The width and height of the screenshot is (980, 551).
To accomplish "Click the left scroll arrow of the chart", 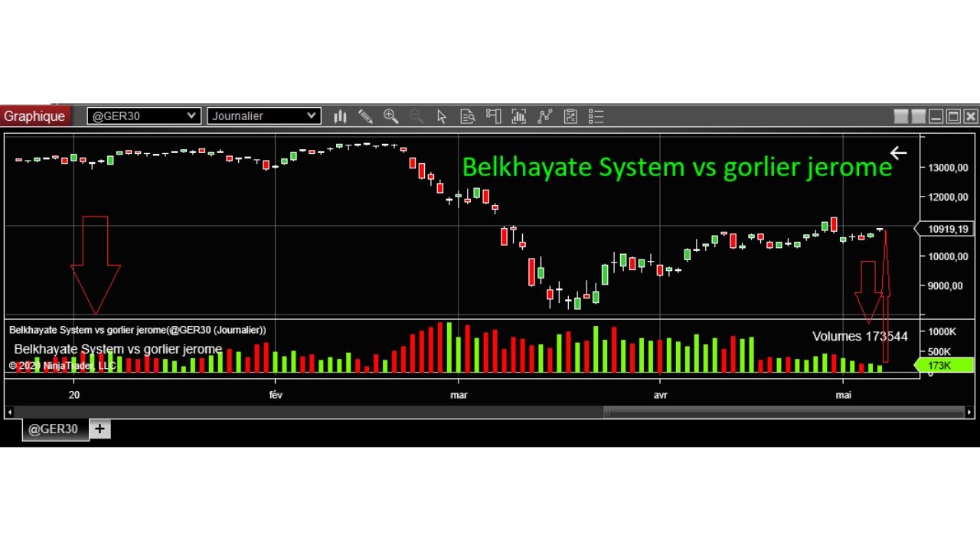I will (10, 412).
